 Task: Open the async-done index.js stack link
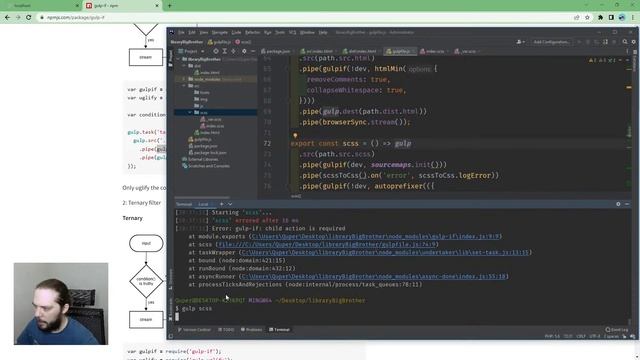click(374, 276)
